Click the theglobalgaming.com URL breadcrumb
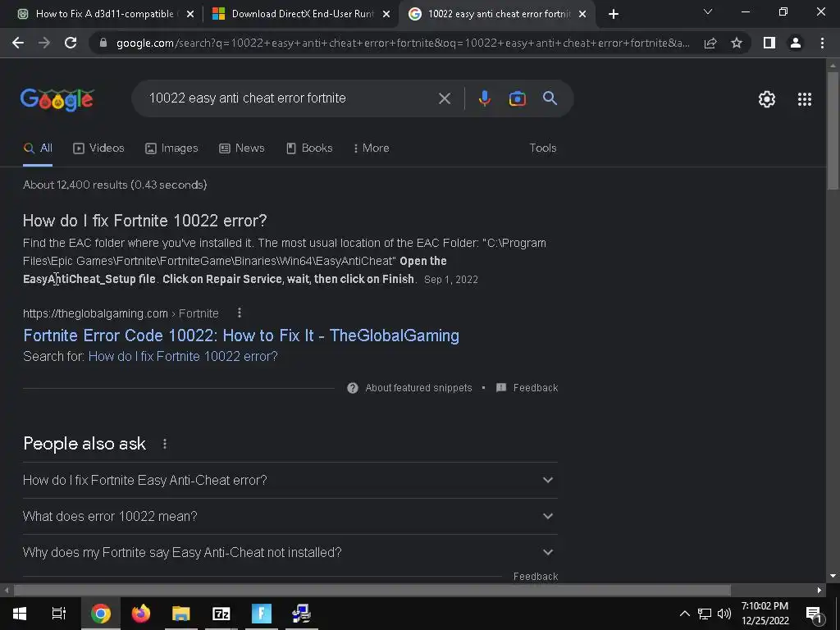Viewport: 840px width, 630px height. (x=121, y=313)
